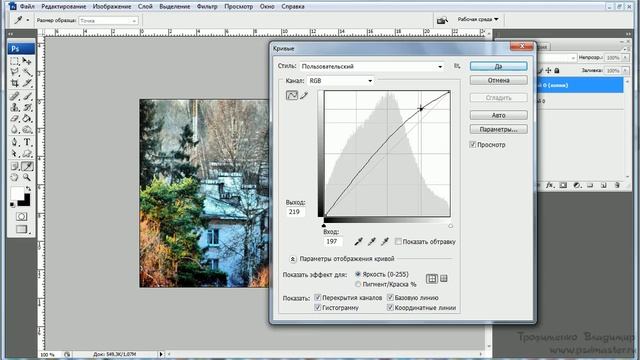Select the Custom Shape tool
The image size is (640, 360).
click(x=27, y=153)
